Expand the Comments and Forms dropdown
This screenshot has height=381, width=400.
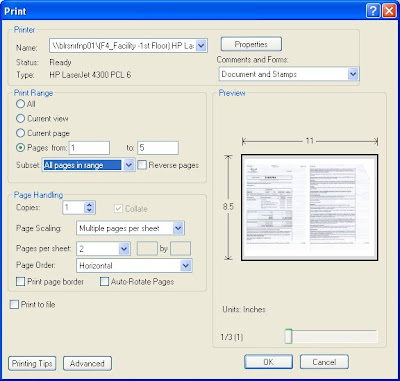(353, 74)
